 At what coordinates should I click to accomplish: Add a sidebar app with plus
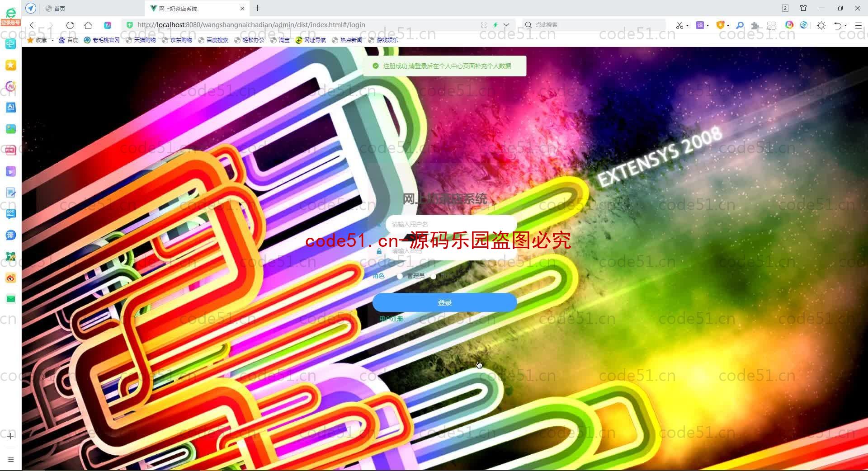click(x=10, y=436)
